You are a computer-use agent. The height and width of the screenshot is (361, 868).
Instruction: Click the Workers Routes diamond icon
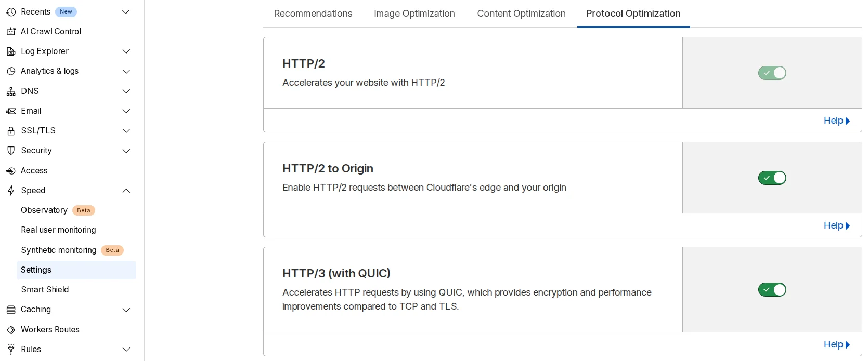click(x=11, y=330)
